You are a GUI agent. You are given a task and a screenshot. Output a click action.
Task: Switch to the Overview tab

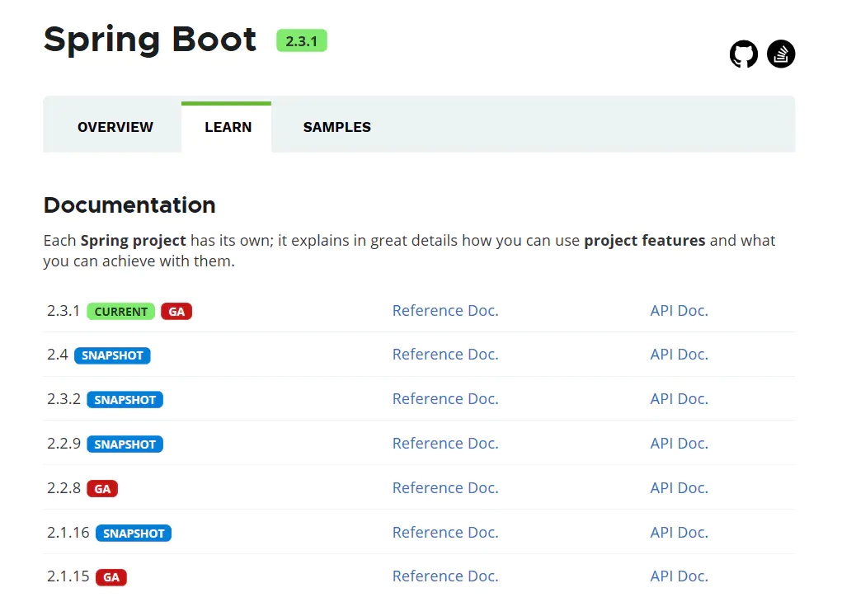(x=115, y=127)
